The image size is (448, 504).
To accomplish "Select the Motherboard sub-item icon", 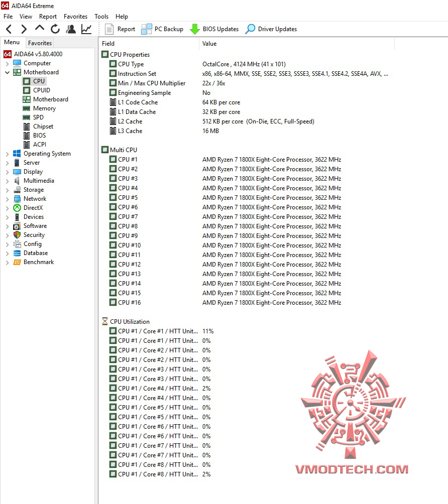I will 27,99.
